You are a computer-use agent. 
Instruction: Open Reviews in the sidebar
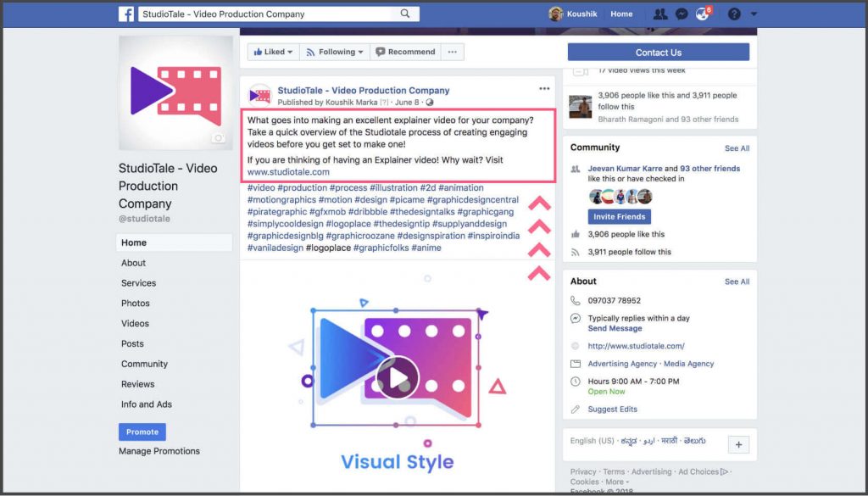point(138,384)
